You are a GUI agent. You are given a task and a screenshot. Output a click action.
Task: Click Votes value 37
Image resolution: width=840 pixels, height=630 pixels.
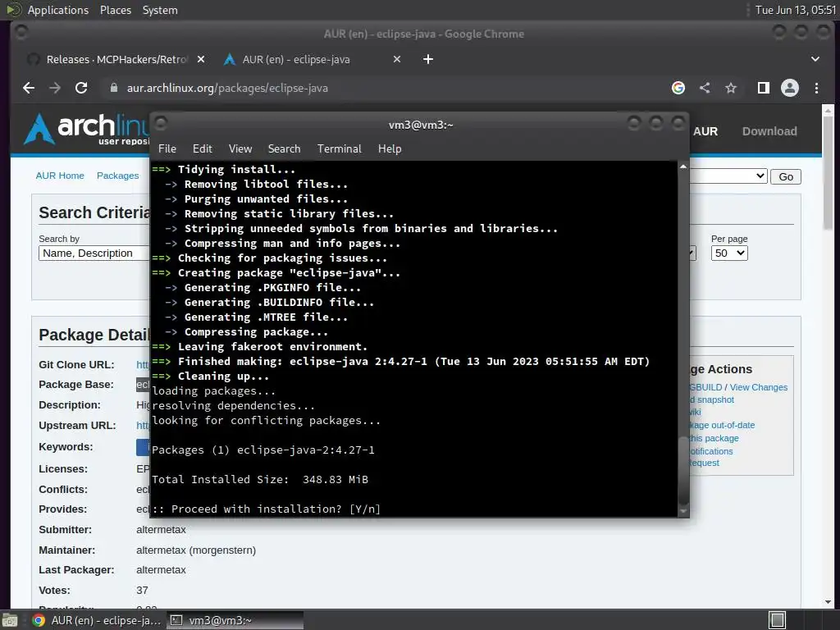tap(142, 591)
